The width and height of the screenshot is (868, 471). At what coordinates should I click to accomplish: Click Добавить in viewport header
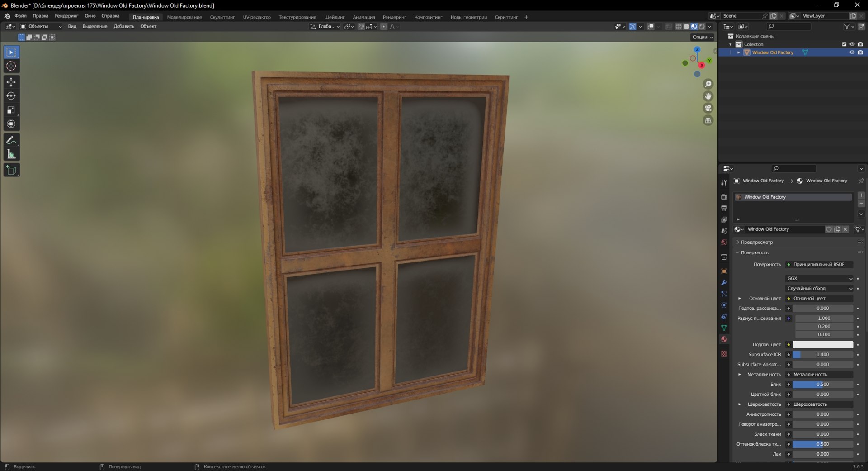coord(124,26)
